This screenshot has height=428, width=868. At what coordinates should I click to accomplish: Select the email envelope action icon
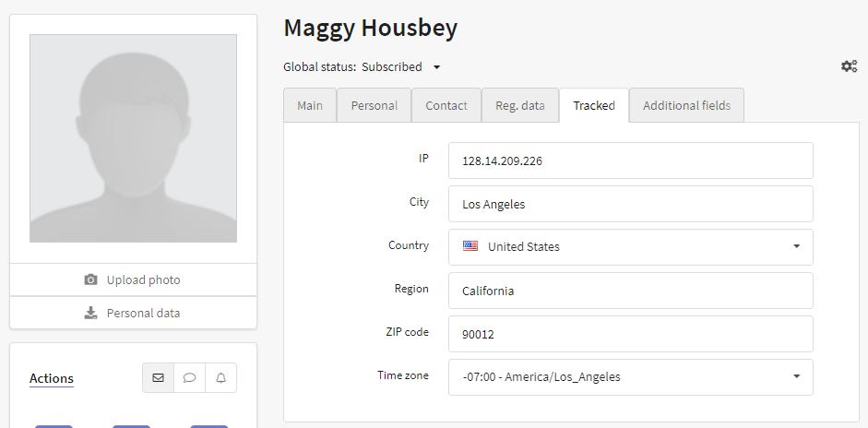click(159, 377)
